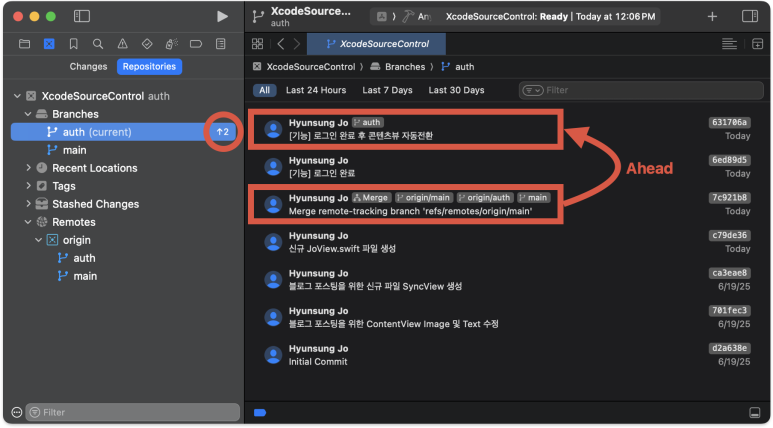Click the origin/auth tag on merge commit
The width and height of the screenshot is (773, 428).
pos(485,198)
